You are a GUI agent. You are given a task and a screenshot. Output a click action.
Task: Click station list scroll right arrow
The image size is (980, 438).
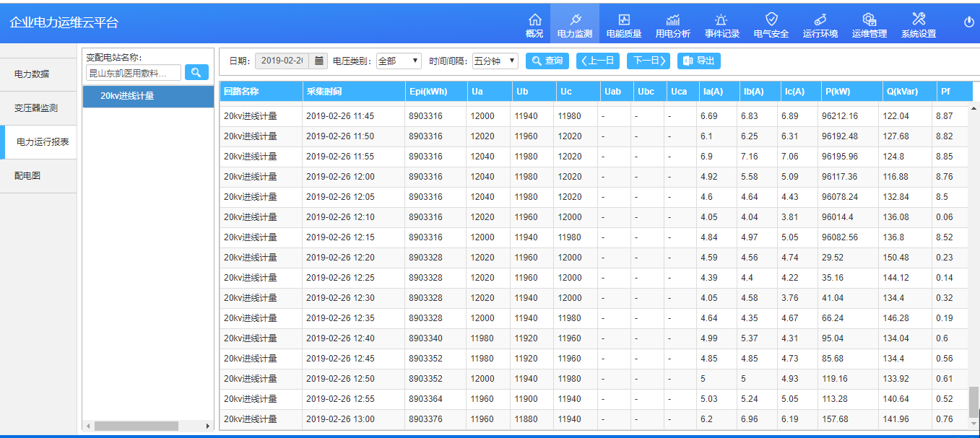208,426
